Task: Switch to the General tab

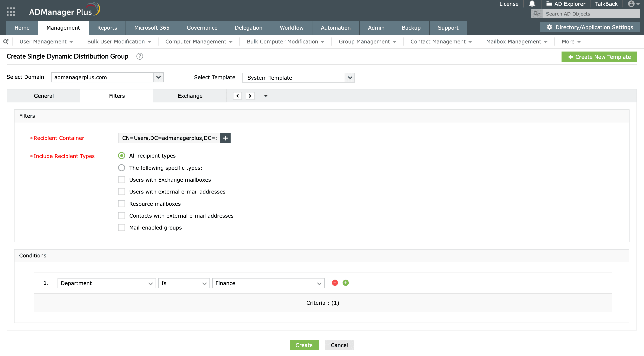Action: (x=43, y=96)
